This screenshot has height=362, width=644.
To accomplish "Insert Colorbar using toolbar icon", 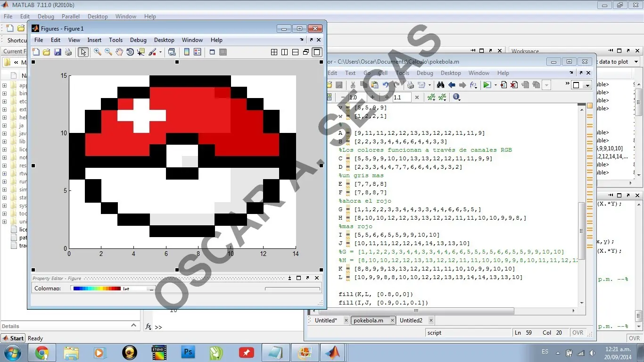I will pos(187,52).
